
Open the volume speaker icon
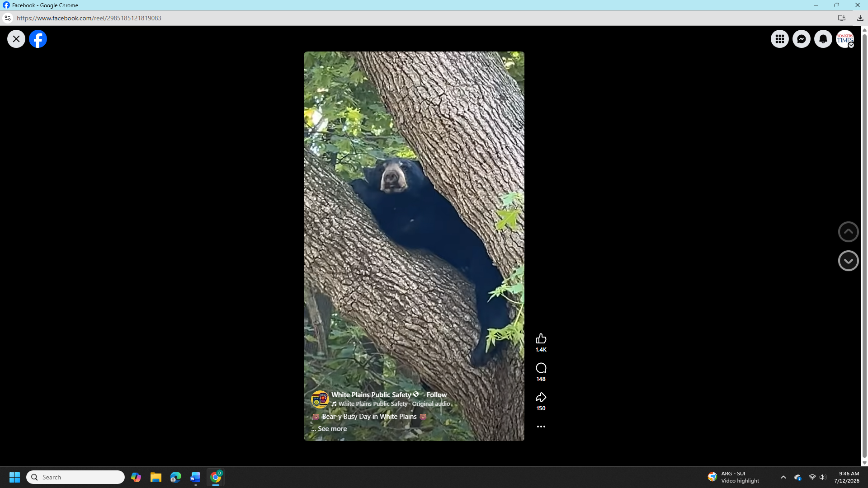click(823, 477)
